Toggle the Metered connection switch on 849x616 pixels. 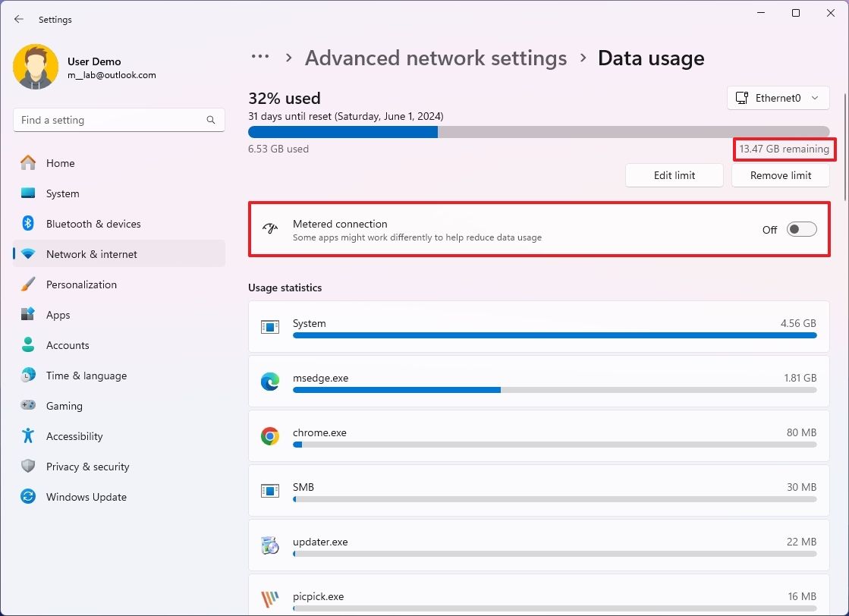point(801,228)
